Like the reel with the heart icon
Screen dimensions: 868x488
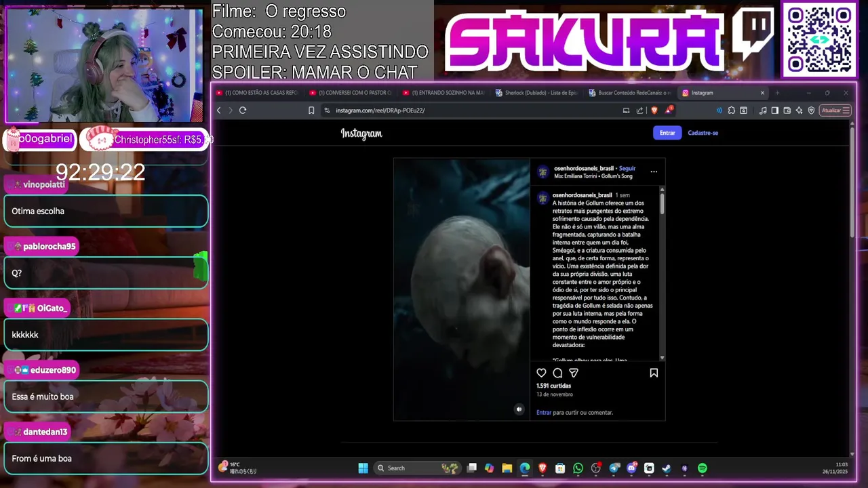point(541,373)
